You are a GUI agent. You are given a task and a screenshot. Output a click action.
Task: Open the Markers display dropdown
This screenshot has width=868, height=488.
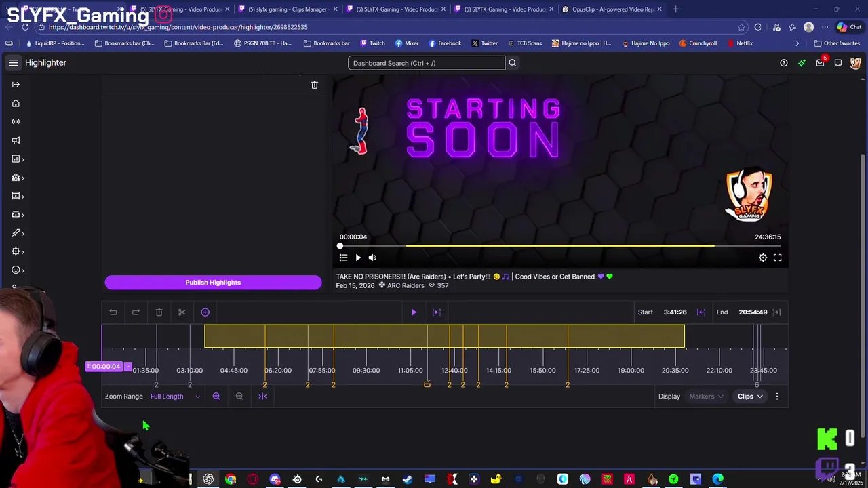pos(706,396)
